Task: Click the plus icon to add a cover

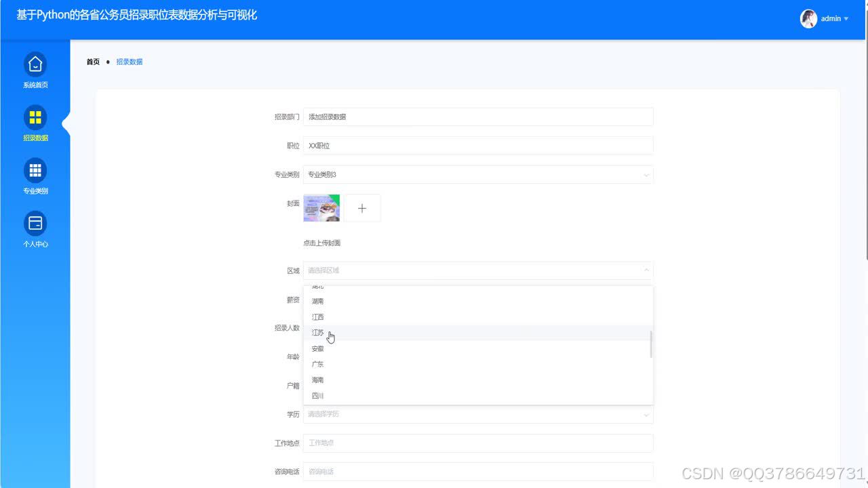Action: tap(362, 207)
